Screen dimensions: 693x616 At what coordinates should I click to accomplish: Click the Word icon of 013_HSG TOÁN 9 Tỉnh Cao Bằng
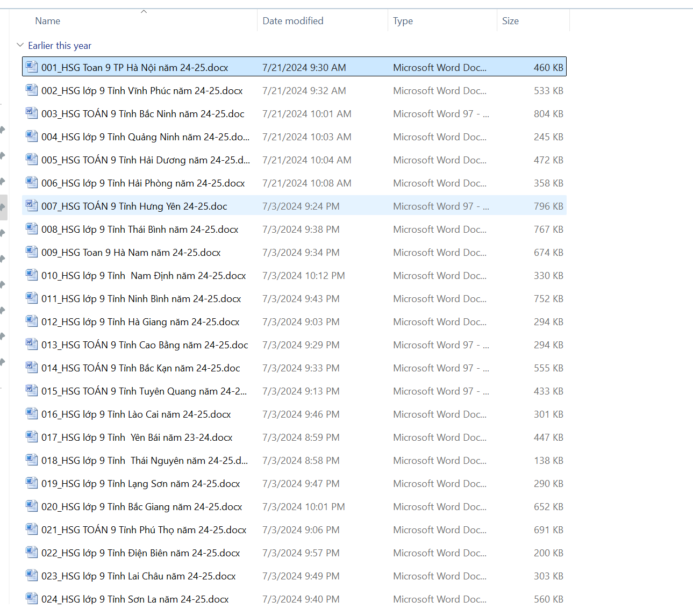[32, 344]
